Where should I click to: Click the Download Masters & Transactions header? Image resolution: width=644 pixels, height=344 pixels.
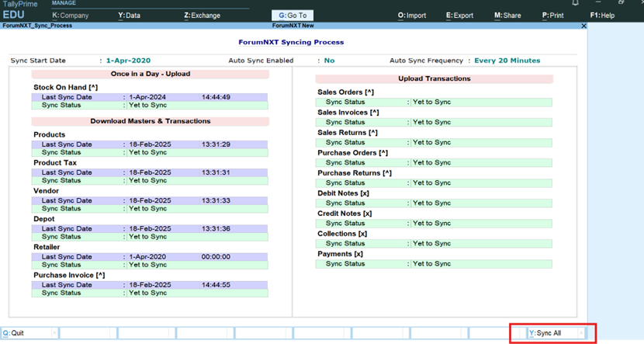[x=151, y=121]
